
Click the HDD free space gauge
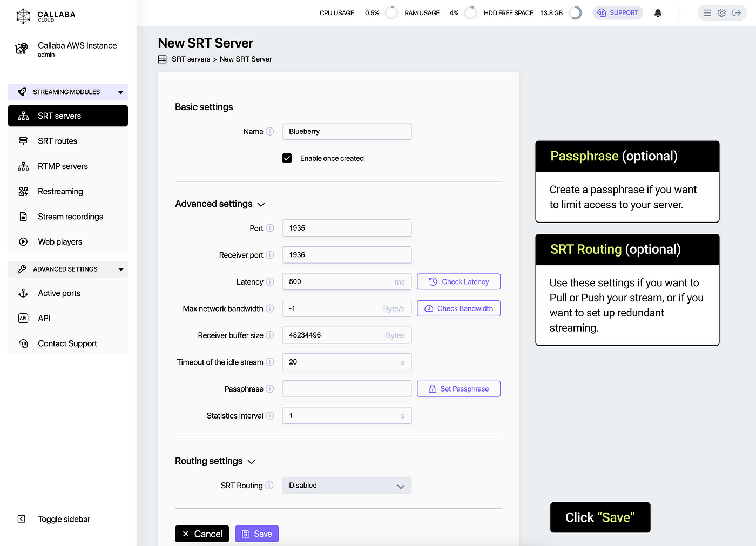click(x=576, y=13)
